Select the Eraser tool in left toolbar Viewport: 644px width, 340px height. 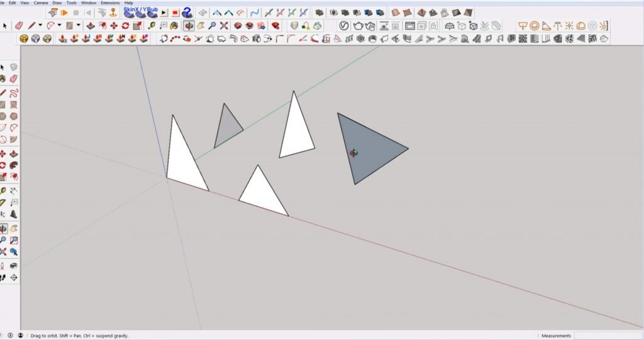14,79
